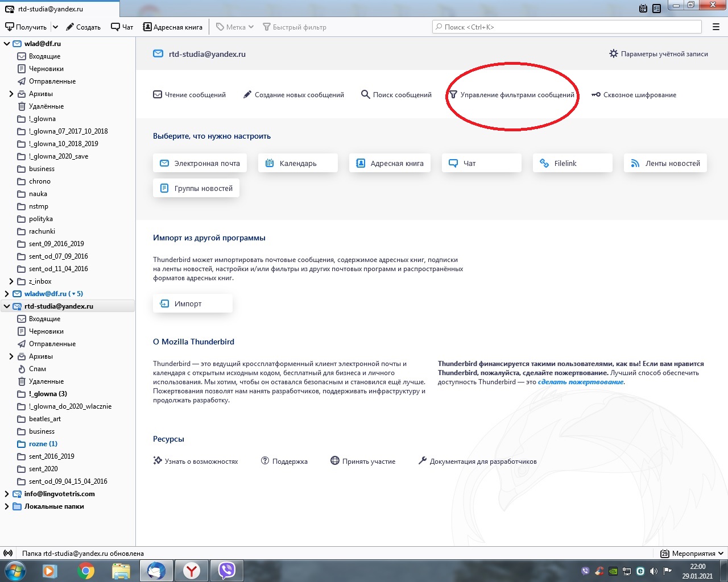The height and width of the screenshot is (582, 728).
Task: Toggle the Мероприятия today pane
Action: [x=692, y=553]
